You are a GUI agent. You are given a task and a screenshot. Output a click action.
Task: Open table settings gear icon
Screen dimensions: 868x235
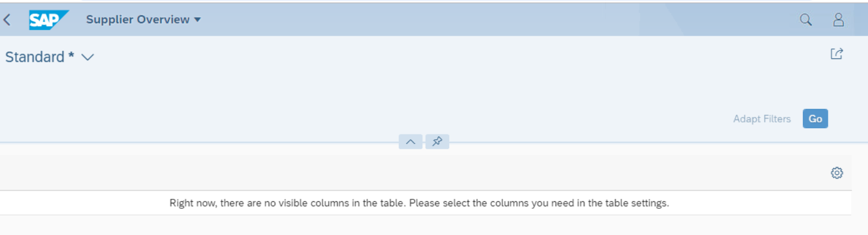point(837,173)
